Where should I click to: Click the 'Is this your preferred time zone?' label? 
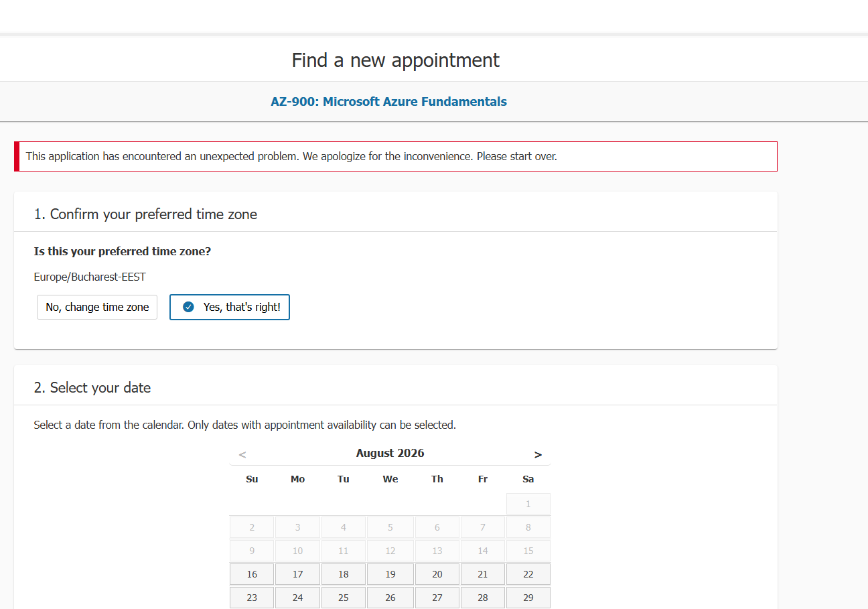[123, 251]
